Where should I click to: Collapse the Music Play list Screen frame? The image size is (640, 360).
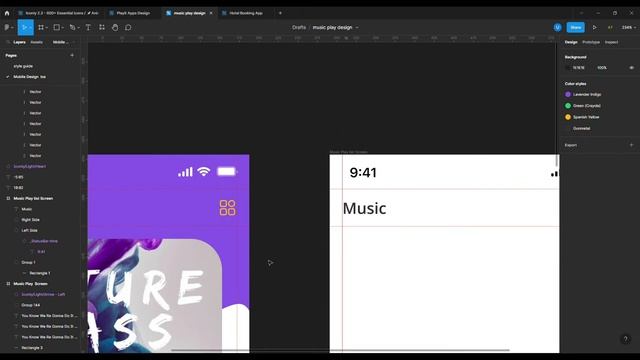8,198
